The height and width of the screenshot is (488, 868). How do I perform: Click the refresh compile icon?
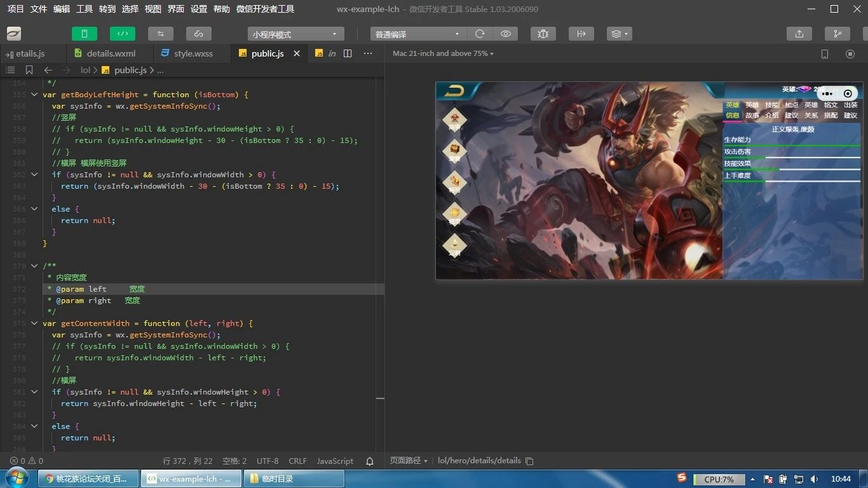click(480, 34)
